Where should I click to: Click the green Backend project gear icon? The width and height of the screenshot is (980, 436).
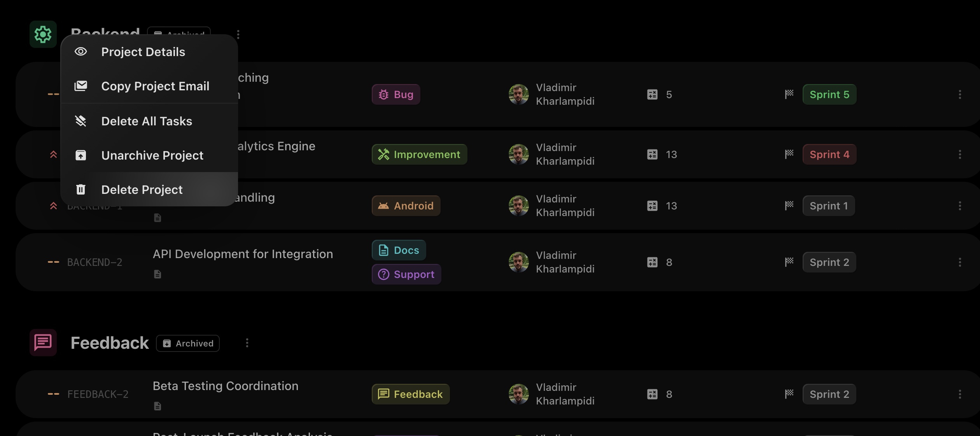[x=43, y=34]
